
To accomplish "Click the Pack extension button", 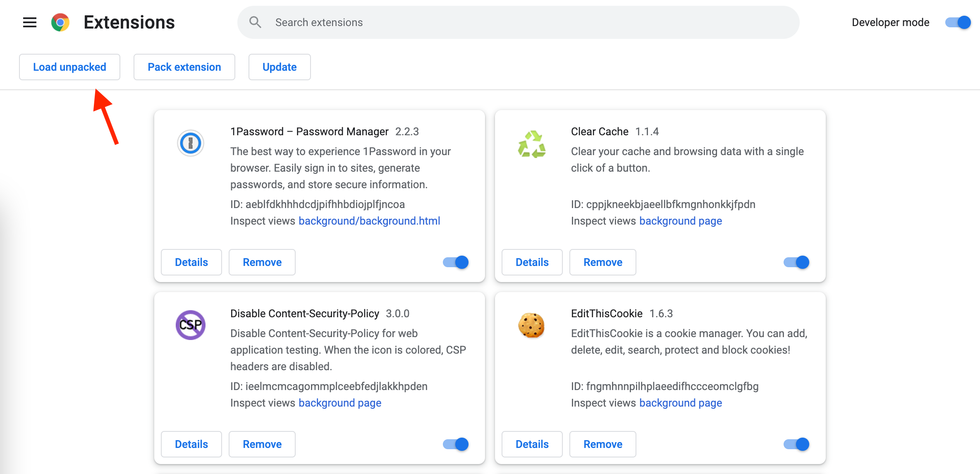I will tap(184, 67).
